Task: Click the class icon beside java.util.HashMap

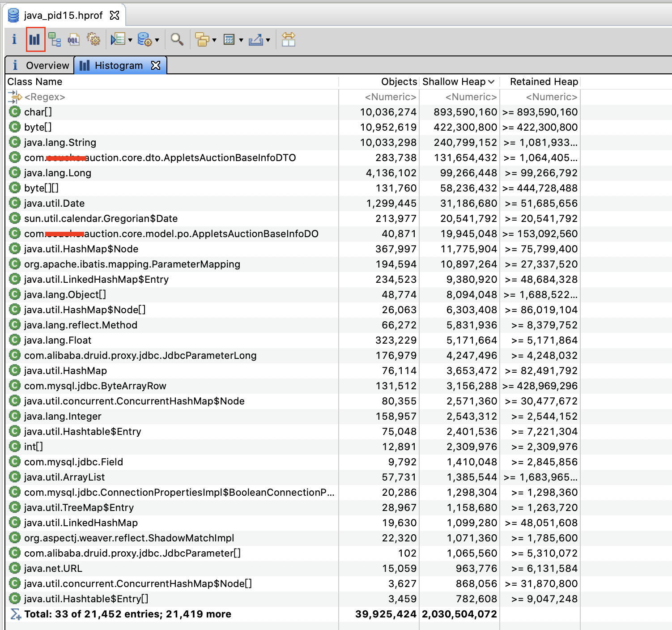Action: click(x=15, y=370)
